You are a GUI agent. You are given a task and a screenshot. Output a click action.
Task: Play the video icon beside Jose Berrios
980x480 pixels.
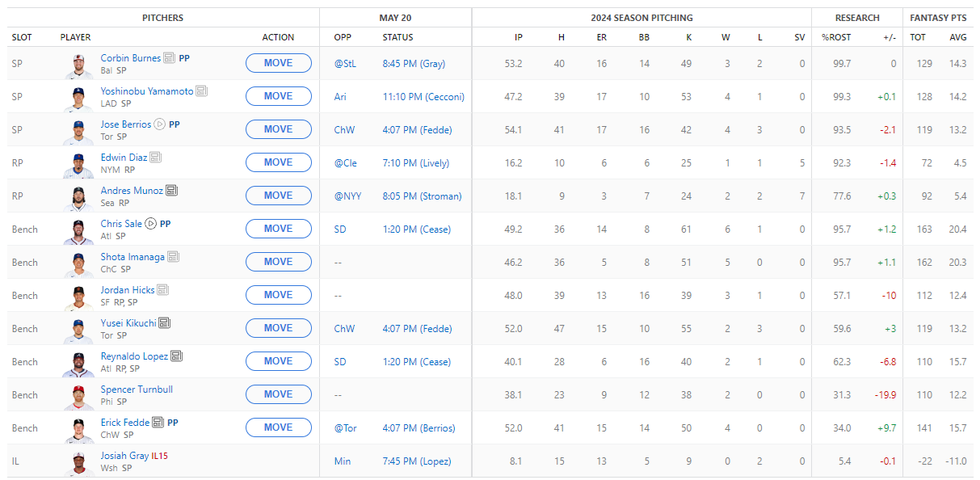[x=160, y=124]
